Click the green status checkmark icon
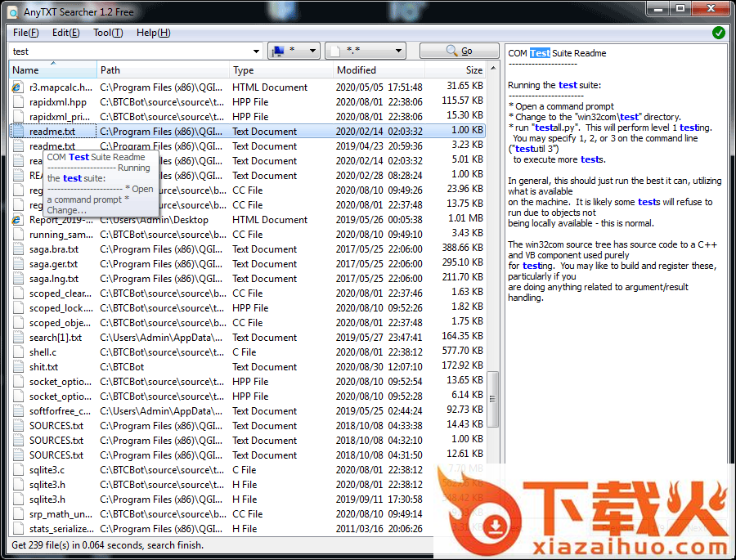736x560 pixels. tap(718, 33)
